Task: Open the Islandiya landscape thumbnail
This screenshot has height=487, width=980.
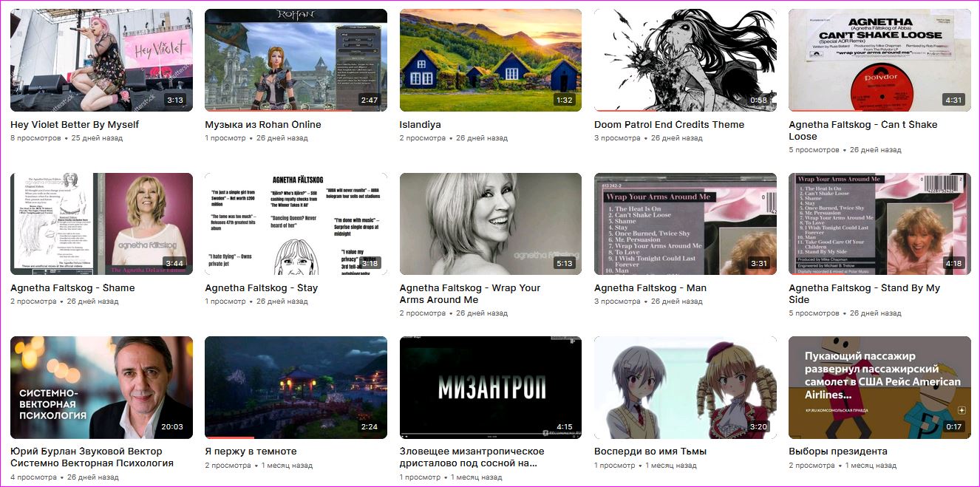Action: pyautogui.click(x=491, y=60)
